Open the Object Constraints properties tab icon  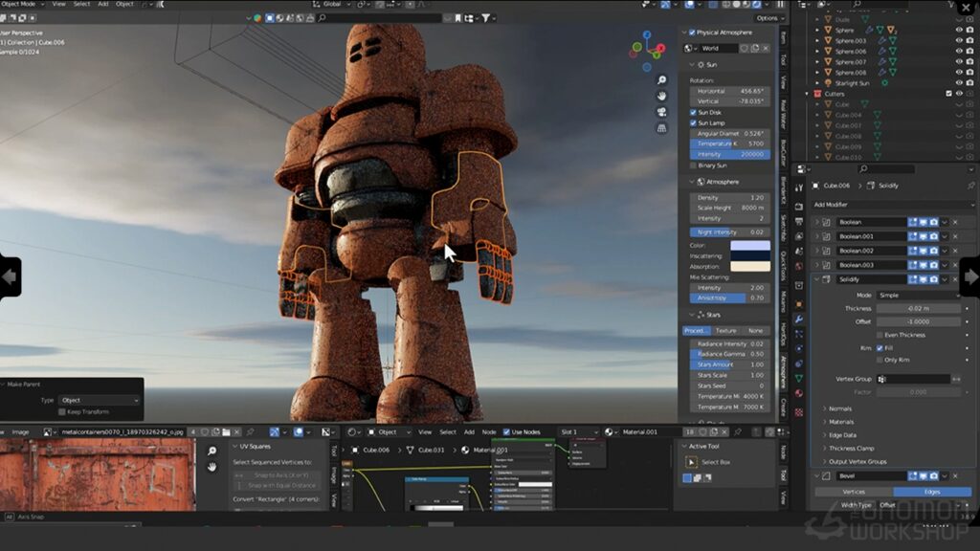tap(799, 364)
